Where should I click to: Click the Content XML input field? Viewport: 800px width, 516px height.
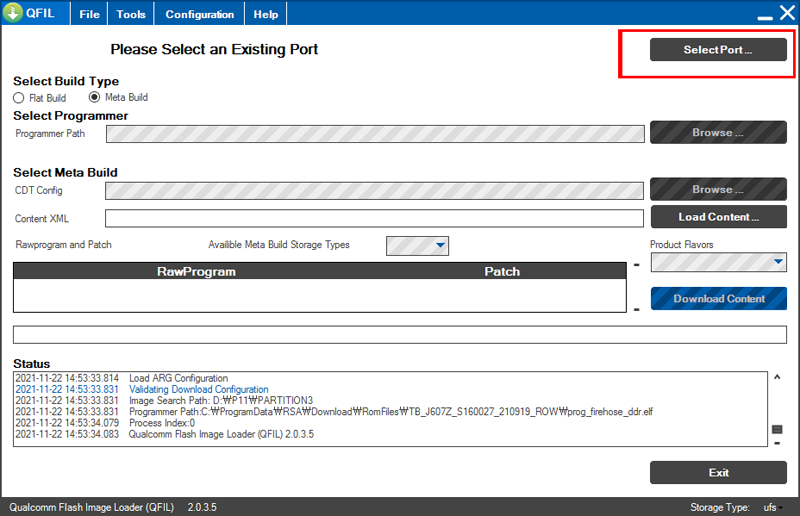(x=374, y=218)
